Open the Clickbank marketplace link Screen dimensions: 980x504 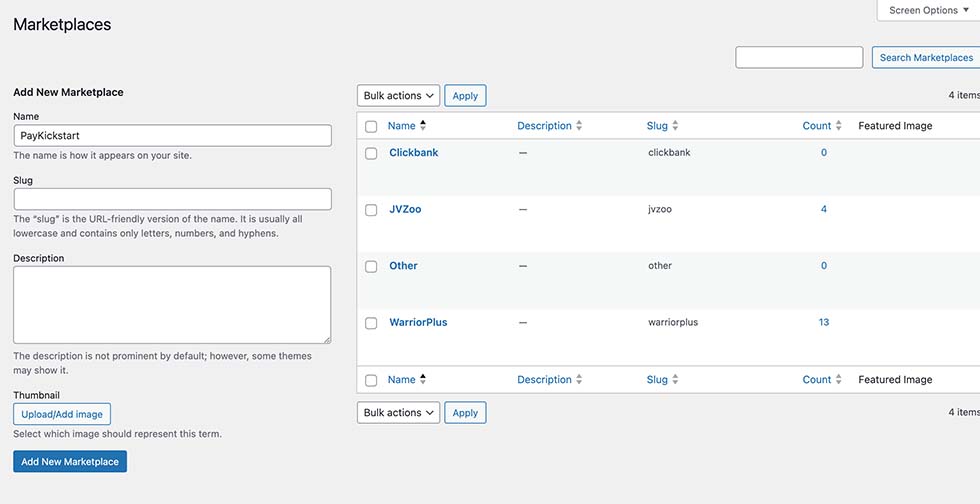click(414, 153)
